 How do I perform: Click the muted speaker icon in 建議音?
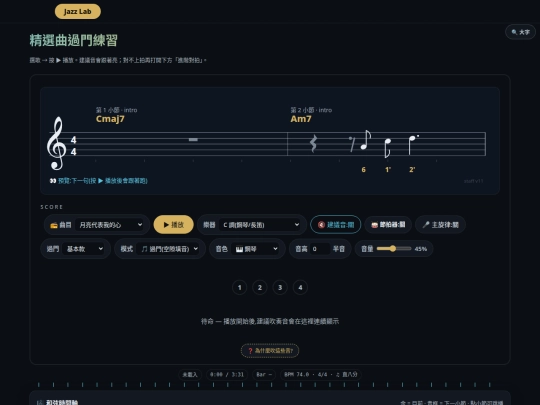321,225
